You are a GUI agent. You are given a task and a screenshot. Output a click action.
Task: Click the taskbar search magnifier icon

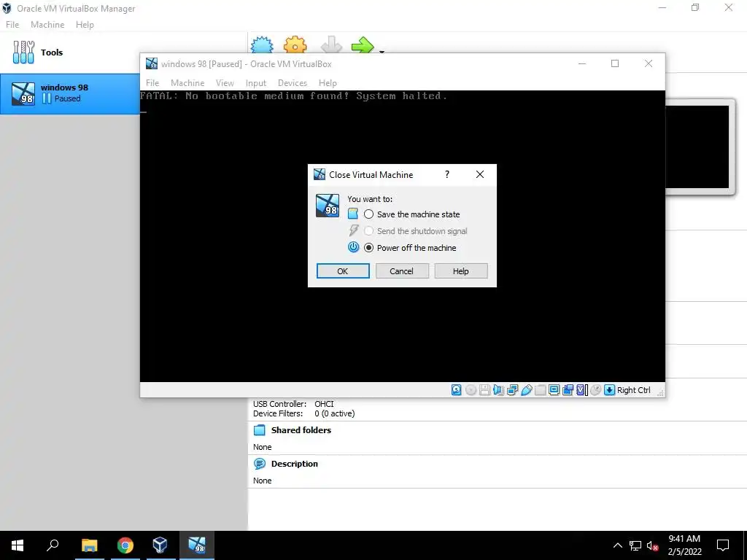pos(53,545)
